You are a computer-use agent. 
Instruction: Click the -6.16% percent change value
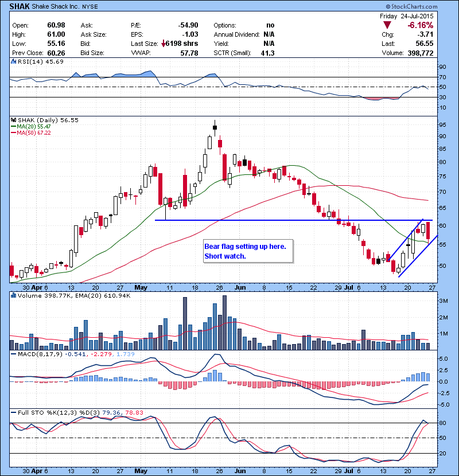click(420, 25)
